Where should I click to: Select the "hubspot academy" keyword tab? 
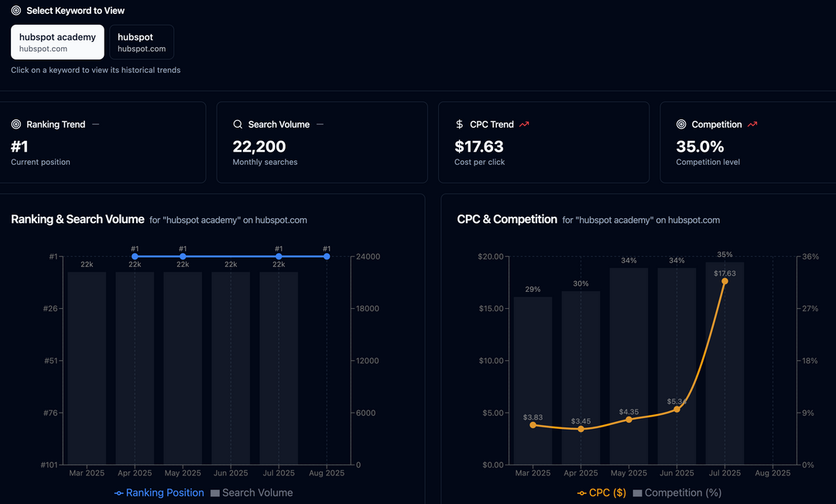coord(57,42)
